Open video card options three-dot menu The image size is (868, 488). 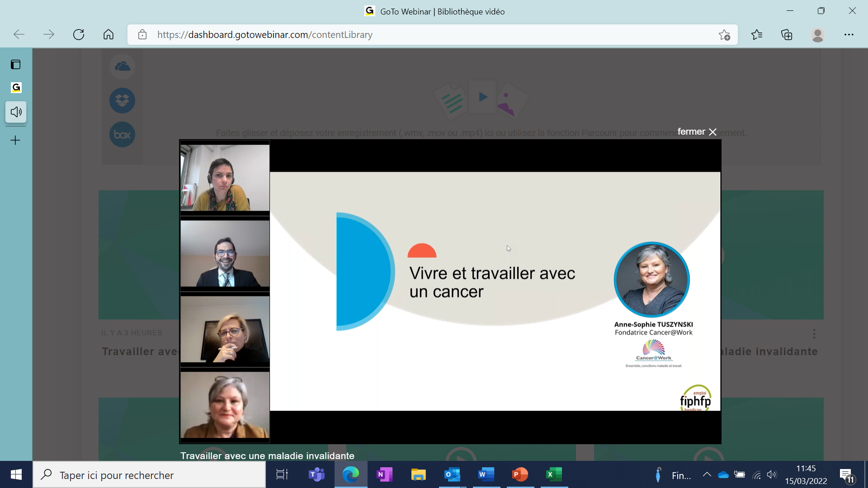814,334
